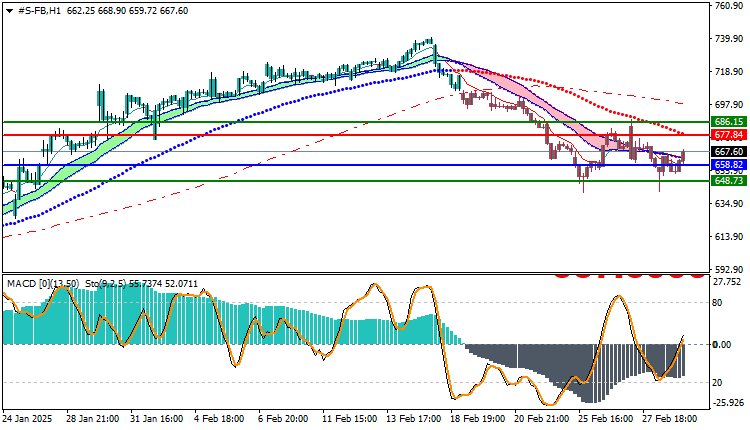This screenshot has height=430, width=750.
Task: Click the blue 658.82 price label
Action: [729, 165]
